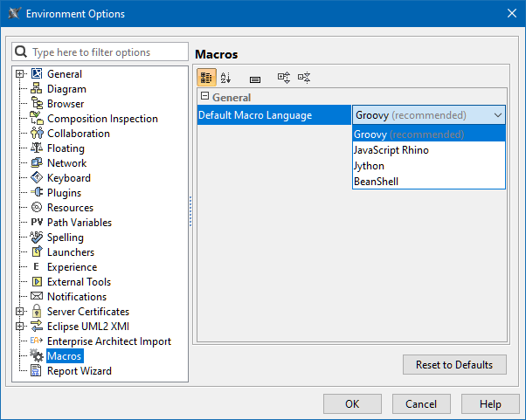The height and width of the screenshot is (420, 526).
Task: Click the Server Certificates padlock icon
Action: (x=37, y=311)
